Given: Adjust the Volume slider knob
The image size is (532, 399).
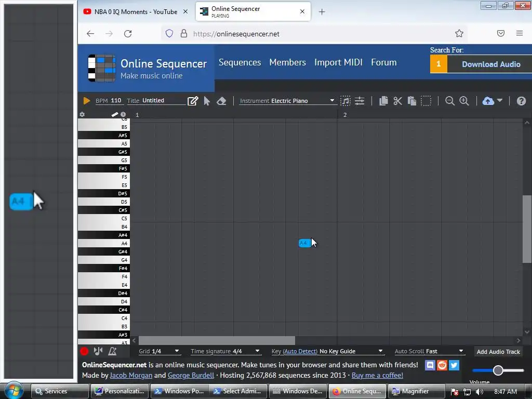Looking at the screenshot, I should [498, 370].
